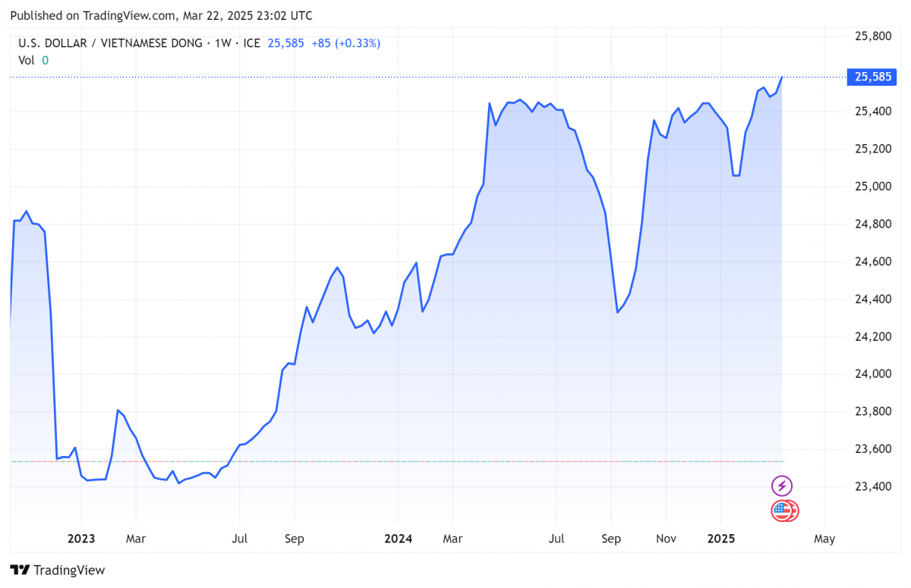Click the US flag currency pair icon
The width and height of the screenshot is (911, 588).
click(x=784, y=511)
